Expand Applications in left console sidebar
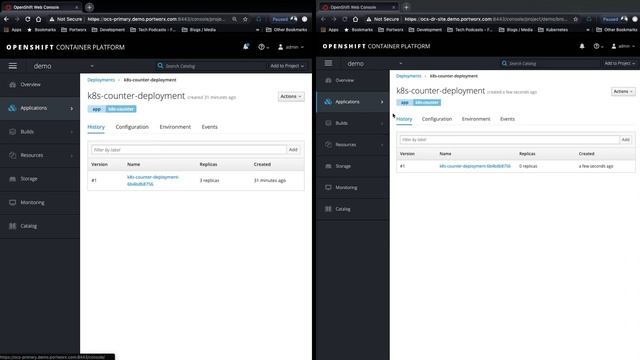Image resolution: width=640 pixels, height=360 pixels. (x=40, y=108)
